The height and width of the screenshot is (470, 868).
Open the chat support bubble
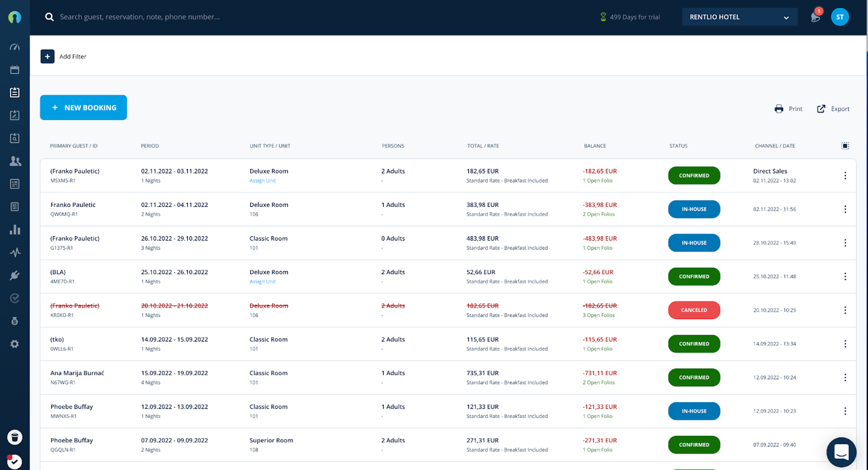(841, 452)
